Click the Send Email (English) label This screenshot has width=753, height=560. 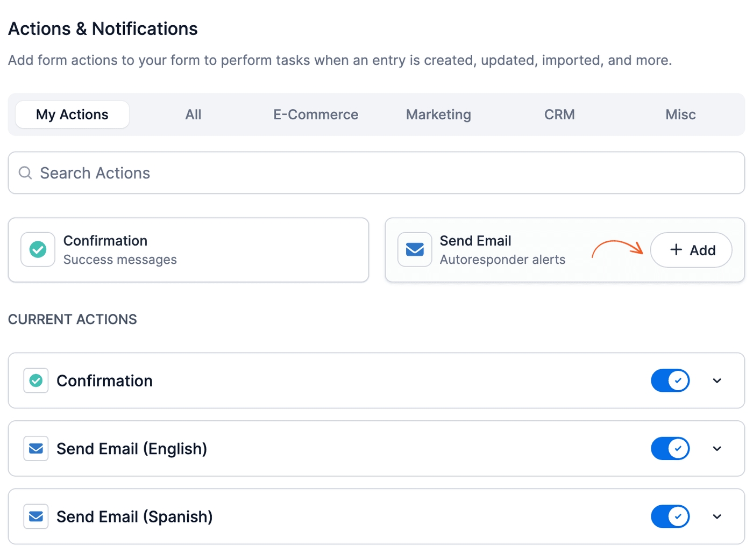132,449
